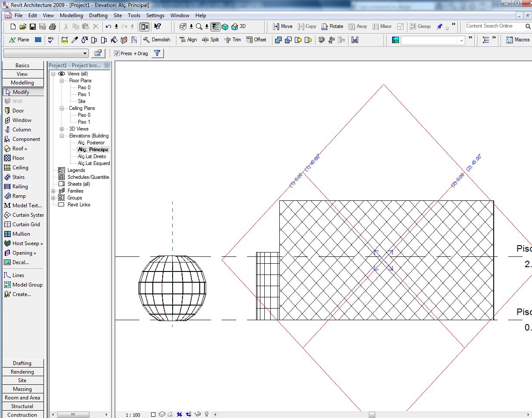Switch to the Massing design bar tab
Screen dimensions: 532x418
click(22, 389)
